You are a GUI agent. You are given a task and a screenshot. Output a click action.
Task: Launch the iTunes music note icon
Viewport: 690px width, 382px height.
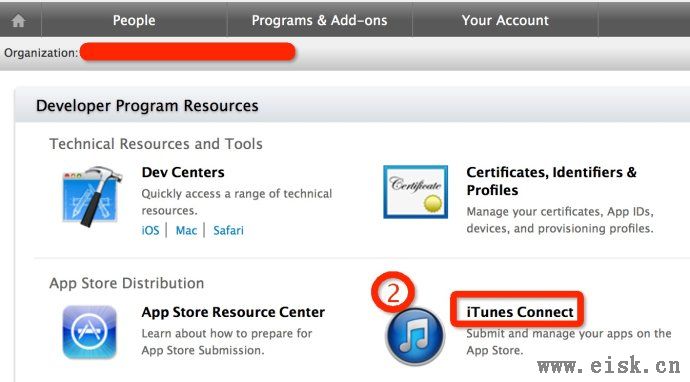click(415, 336)
